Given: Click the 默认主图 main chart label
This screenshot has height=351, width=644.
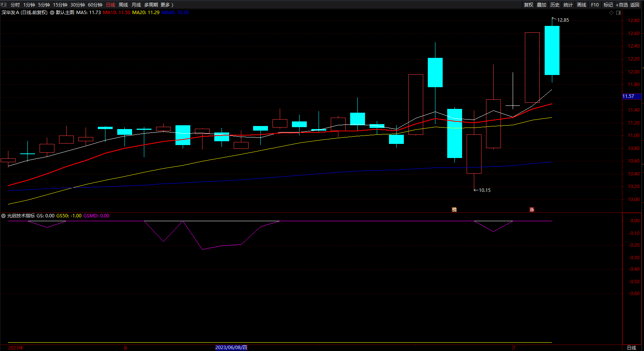Looking at the screenshot, I should coord(65,13).
